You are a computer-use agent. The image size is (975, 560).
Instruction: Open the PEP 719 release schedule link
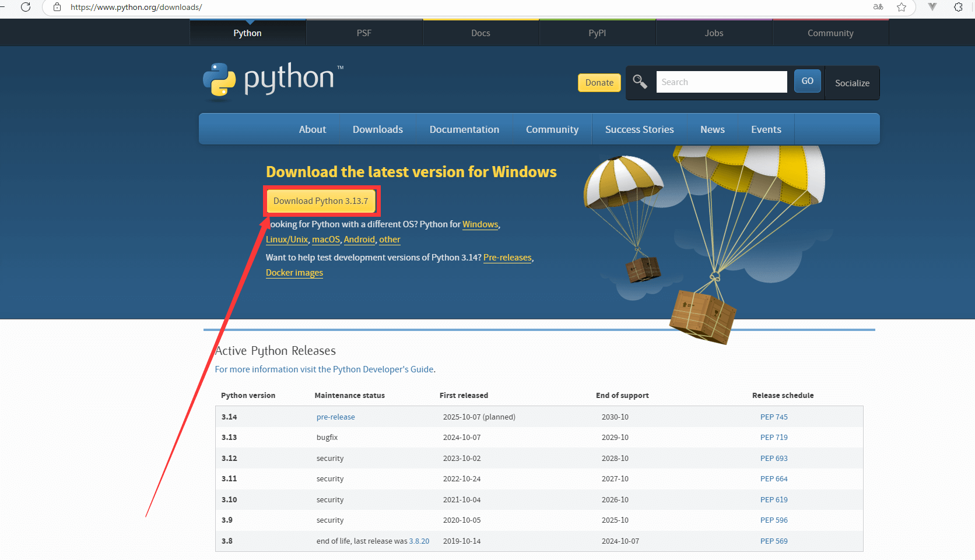click(x=774, y=437)
